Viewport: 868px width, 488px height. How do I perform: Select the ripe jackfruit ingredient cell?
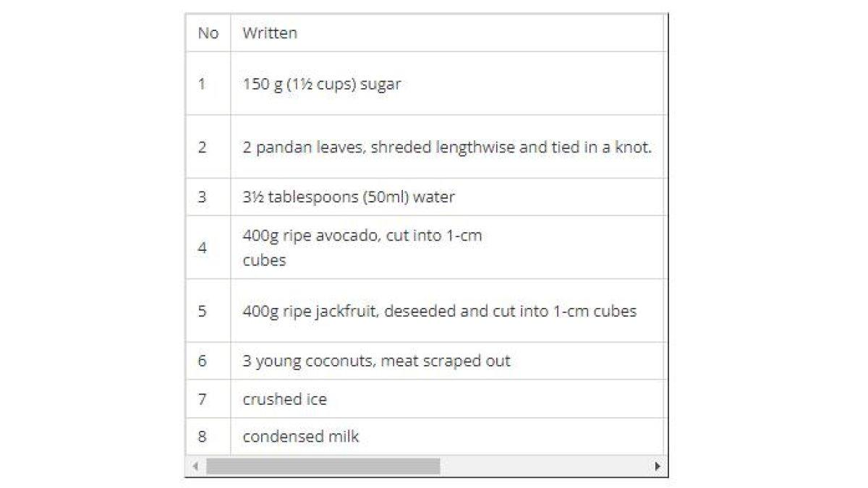(446, 311)
